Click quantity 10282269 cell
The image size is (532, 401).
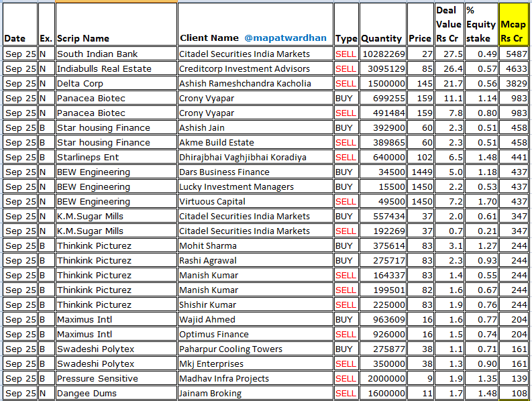tap(382, 54)
